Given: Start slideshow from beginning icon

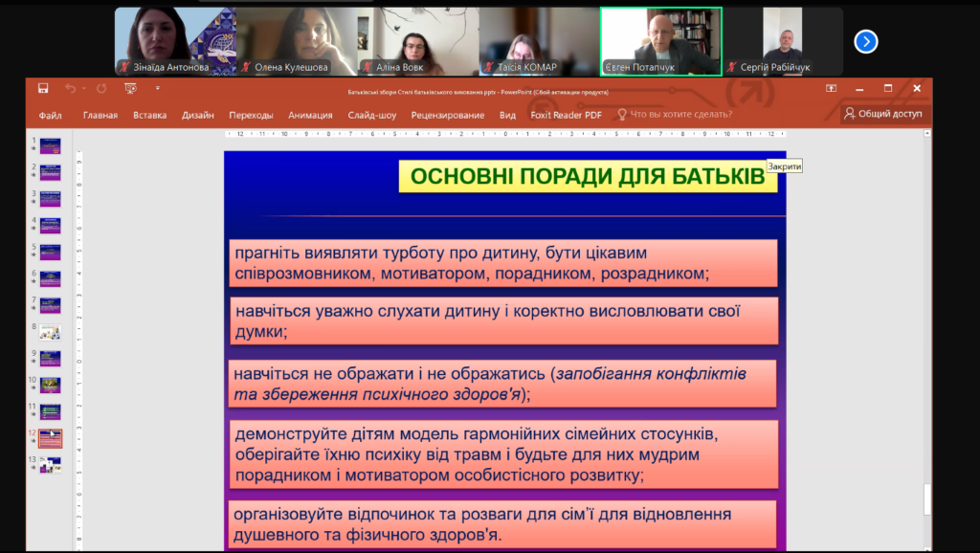Looking at the screenshot, I should [x=130, y=89].
